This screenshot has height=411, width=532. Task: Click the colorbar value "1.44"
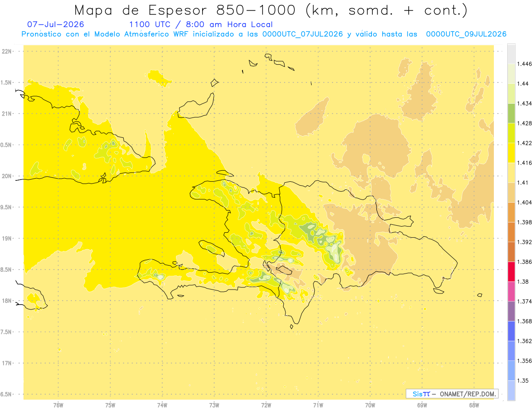(x=523, y=84)
